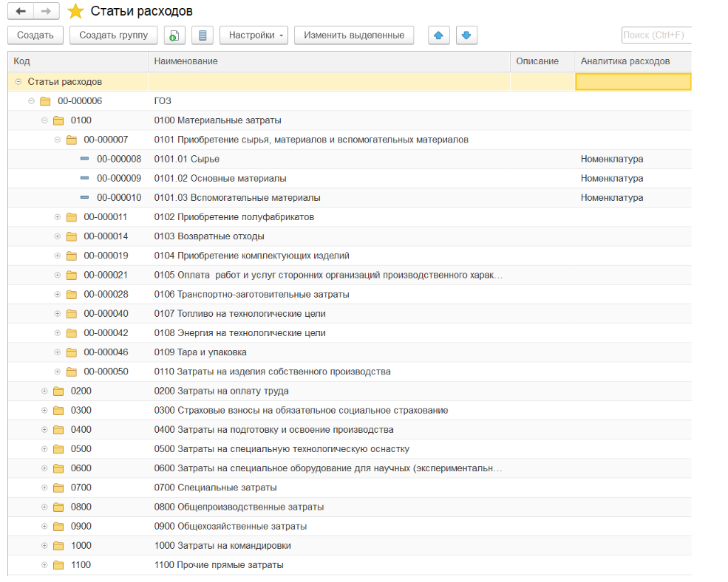The width and height of the screenshot is (728, 582).
Task: Click the Изменить выделенные button
Action: [353, 35]
